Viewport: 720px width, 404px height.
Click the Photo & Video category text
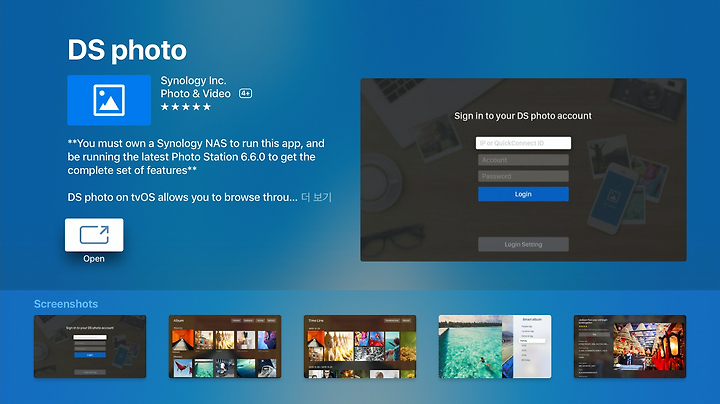pos(196,94)
